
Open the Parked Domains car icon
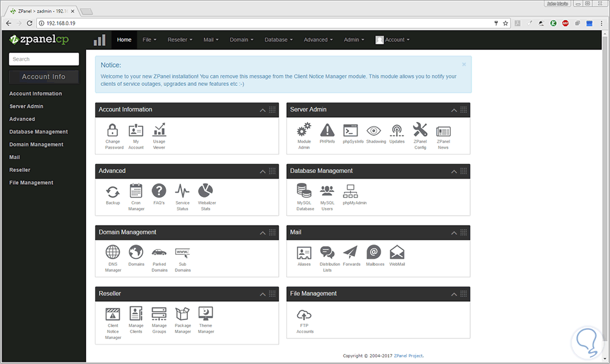click(159, 252)
